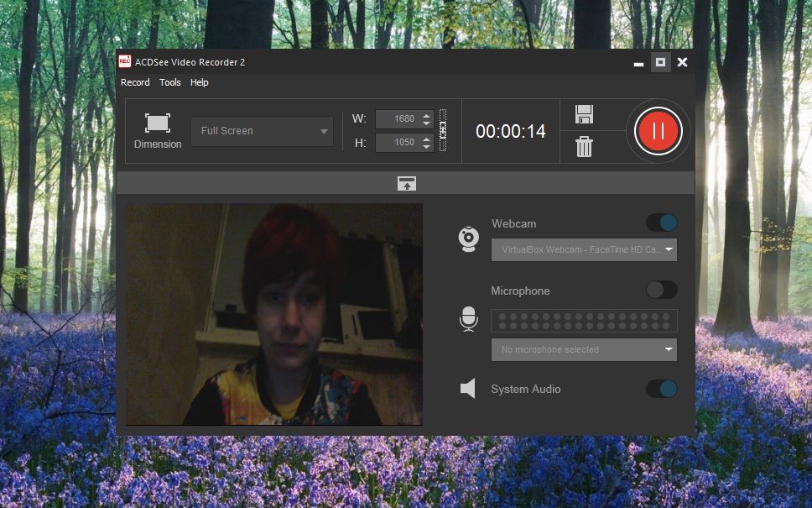Click the microphone icon
The image size is (812, 508).
pos(469,319)
